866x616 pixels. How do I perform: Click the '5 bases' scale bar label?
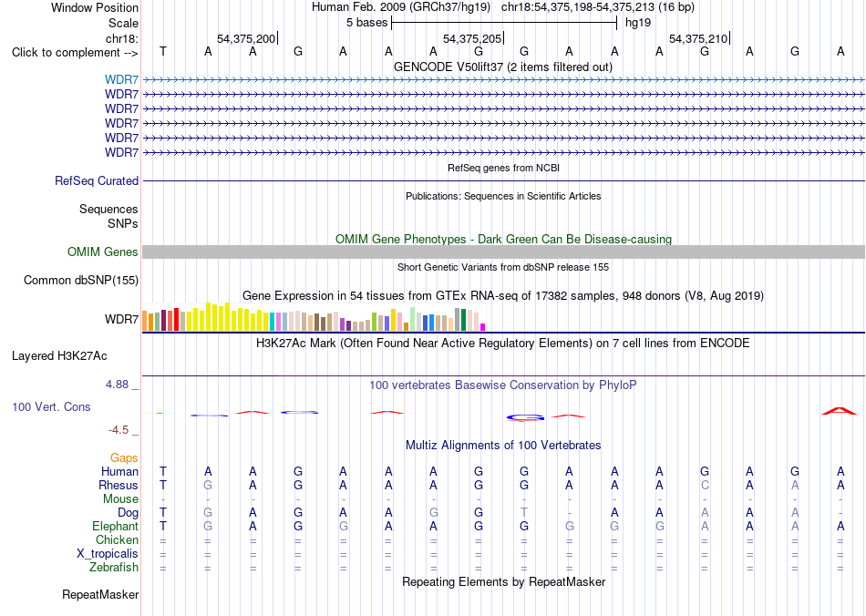[366, 23]
